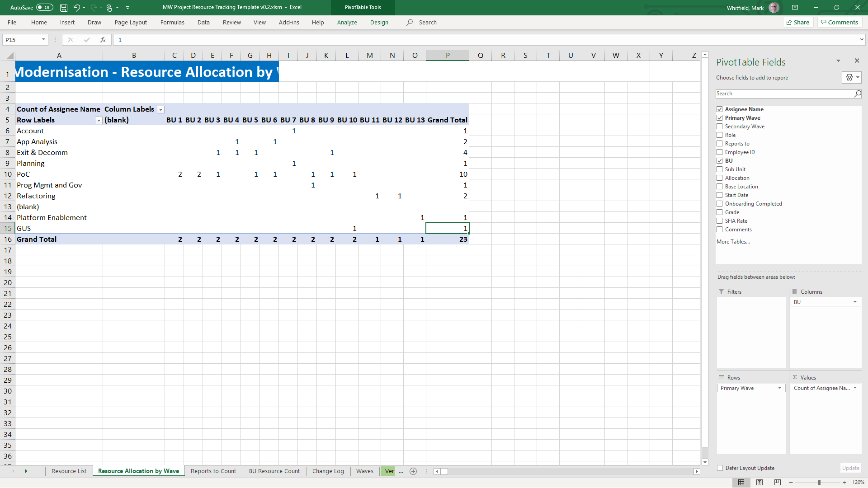Click the Insert Function fx icon
The height and width of the screenshot is (488, 868).
(x=103, y=40)
